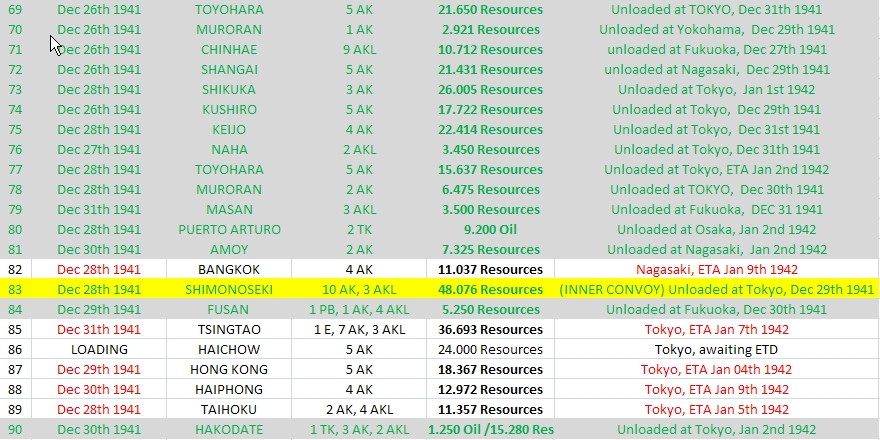Select the MURORAN cell in row 70

[x=229, y=29]
